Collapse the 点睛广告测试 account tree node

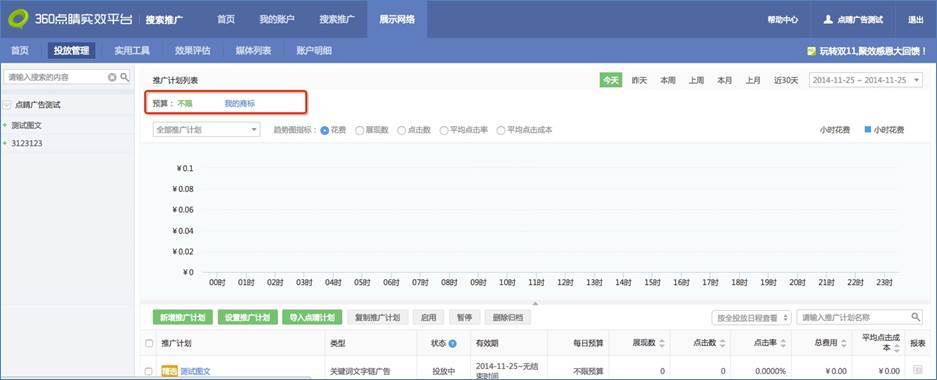(7, 105)
